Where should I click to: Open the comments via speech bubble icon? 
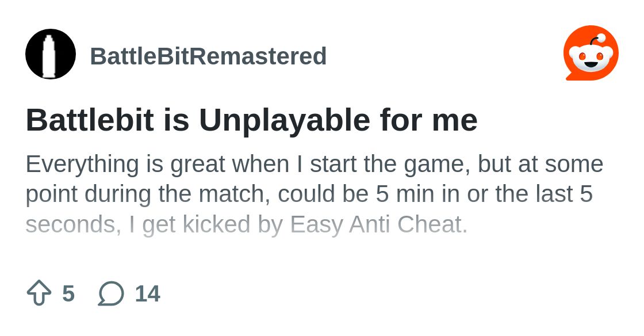[110, 293]
